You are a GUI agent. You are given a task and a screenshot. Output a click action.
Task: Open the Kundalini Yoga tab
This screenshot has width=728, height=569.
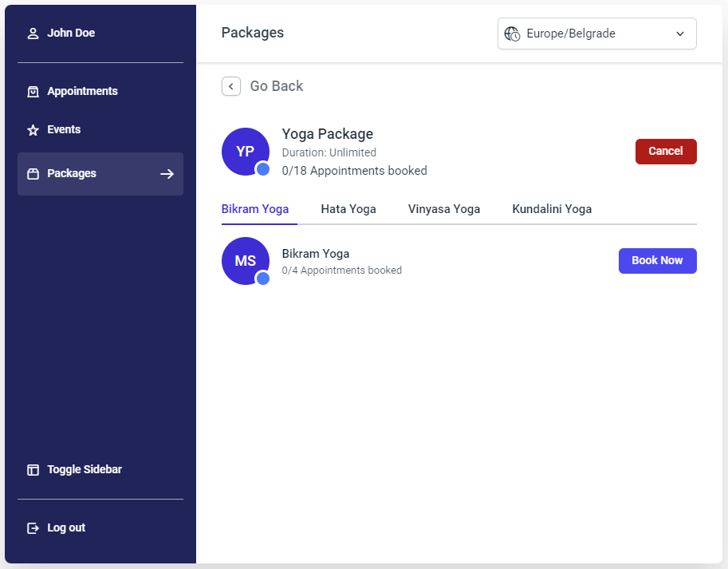pos(552,209)
